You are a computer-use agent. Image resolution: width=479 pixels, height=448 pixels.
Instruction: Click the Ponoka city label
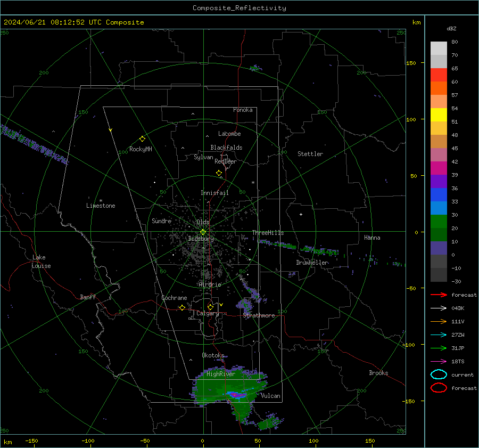[x=243, y=110]
